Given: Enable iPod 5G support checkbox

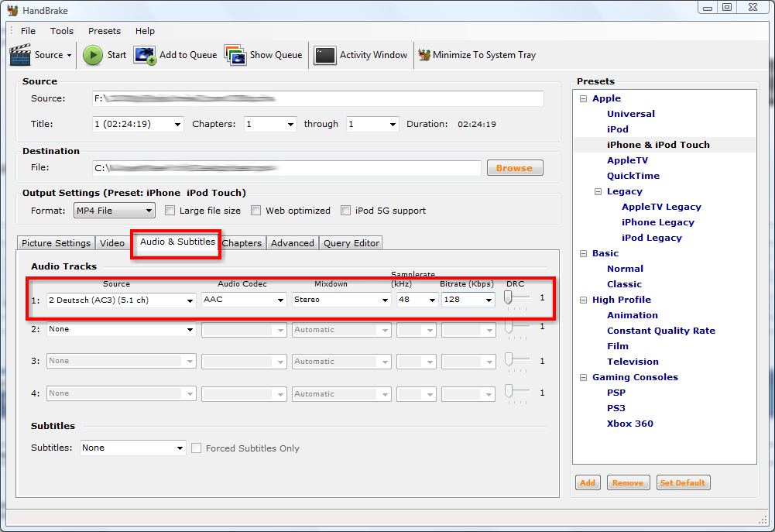Looking at the screenshot, I should click(345, 211).
